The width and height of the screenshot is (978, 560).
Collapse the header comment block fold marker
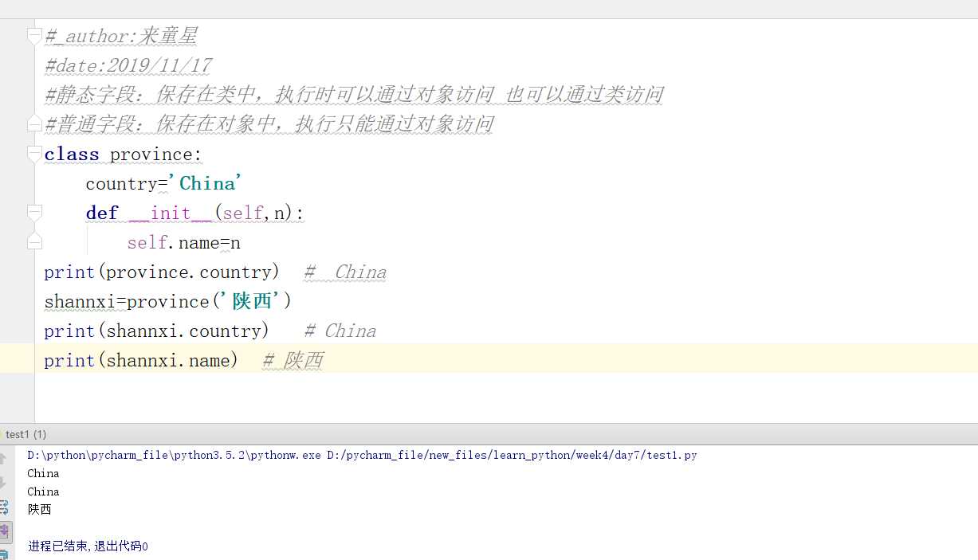34,36
